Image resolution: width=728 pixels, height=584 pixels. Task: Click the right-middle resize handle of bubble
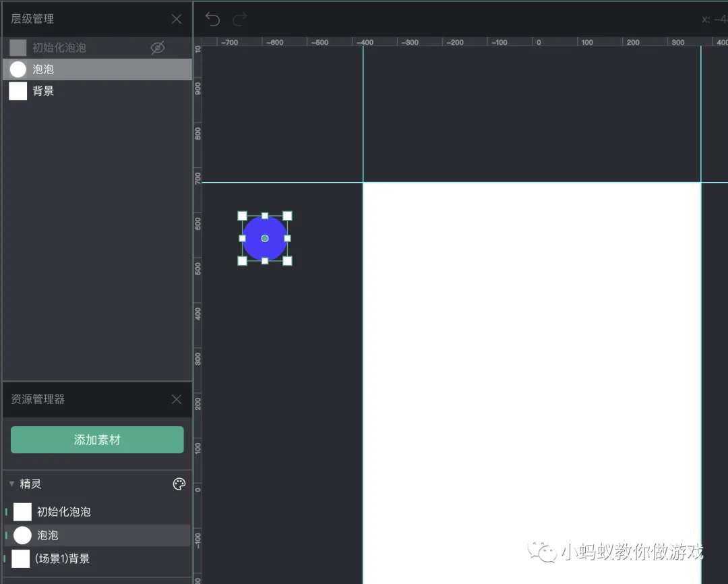tap(287, 238)
